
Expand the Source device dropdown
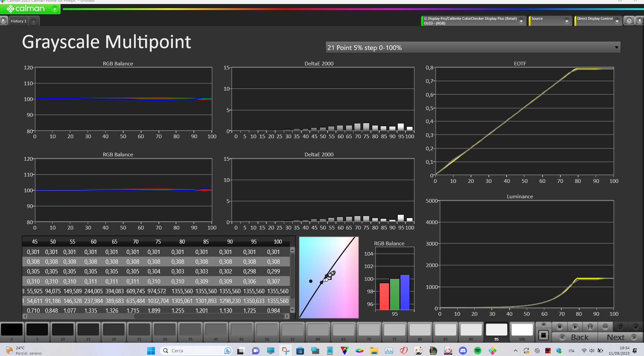[567, 21]
